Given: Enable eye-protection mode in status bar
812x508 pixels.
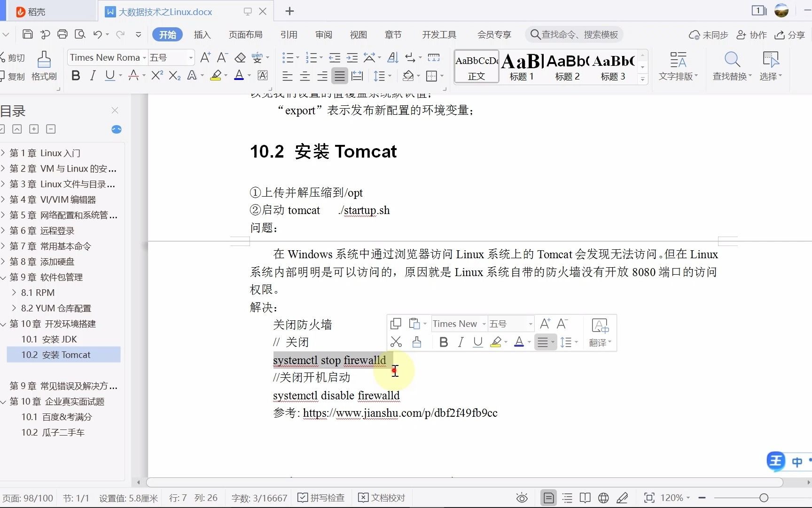Looking at the screenshot, I should click(522, 498).
